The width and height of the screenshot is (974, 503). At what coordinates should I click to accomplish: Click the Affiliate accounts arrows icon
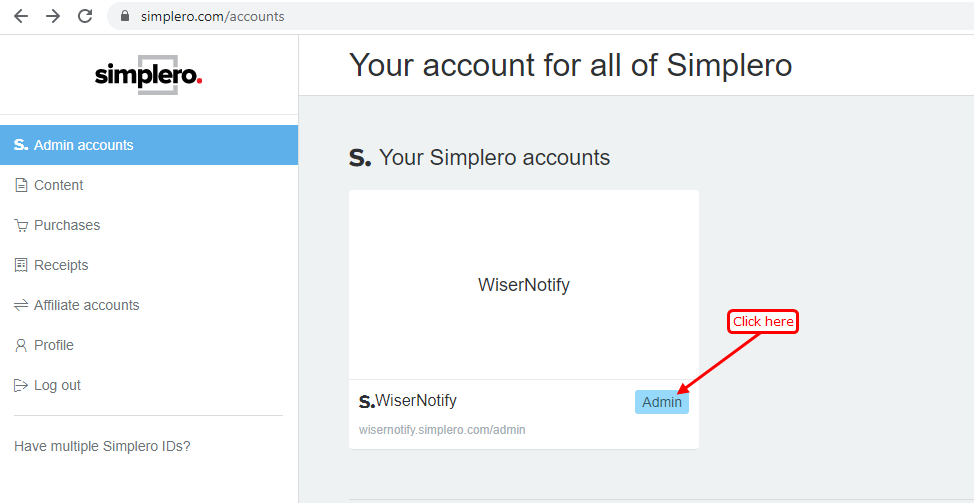click(x=21, y=305)
